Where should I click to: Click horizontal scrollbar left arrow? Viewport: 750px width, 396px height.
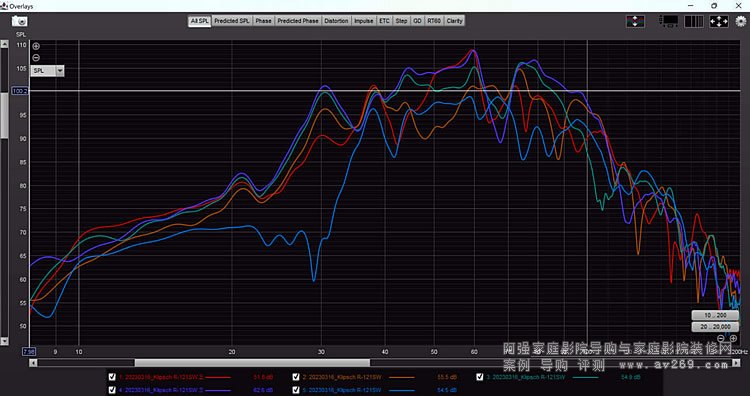33,363
